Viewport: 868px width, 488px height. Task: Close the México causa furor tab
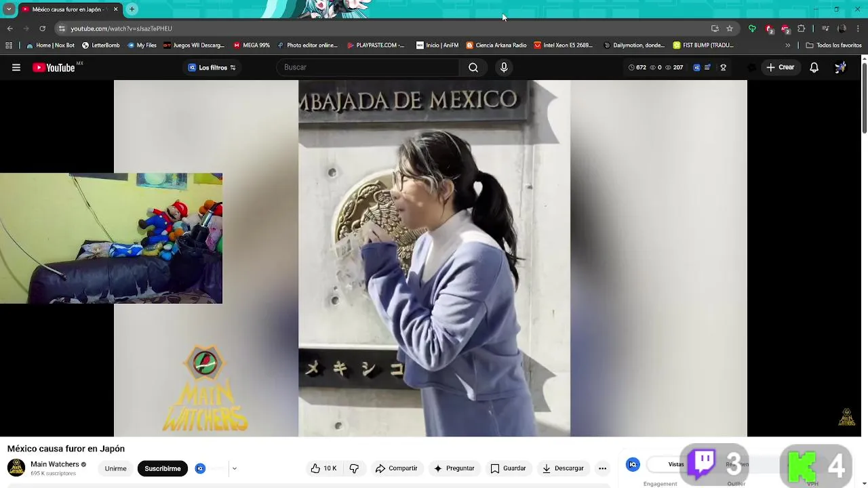click(x=115, y=9)
